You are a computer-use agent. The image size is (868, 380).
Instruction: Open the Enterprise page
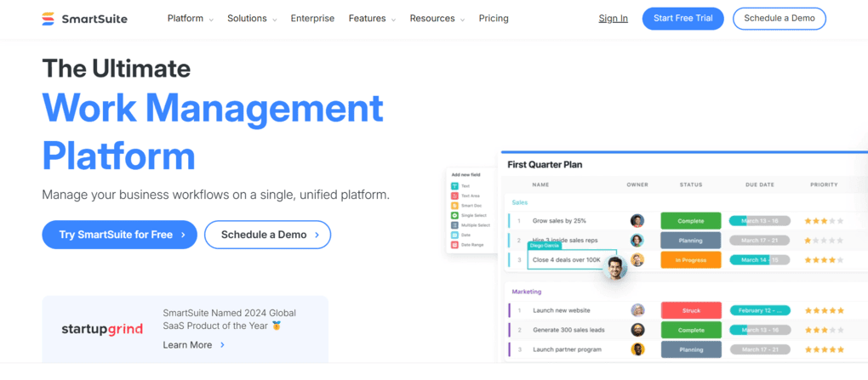point(313,18)
